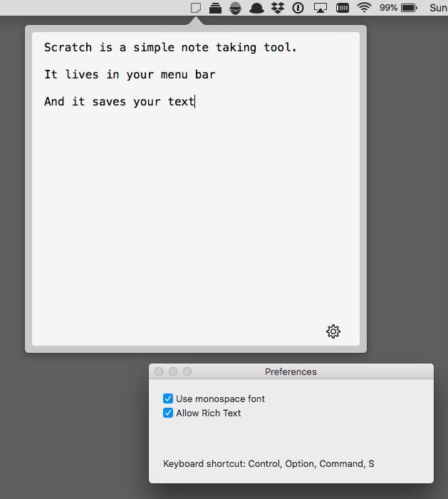Click the line 'It lives in your menu bar'
The height and width of the screenshot is (499, 448).
tap(130, 75)
